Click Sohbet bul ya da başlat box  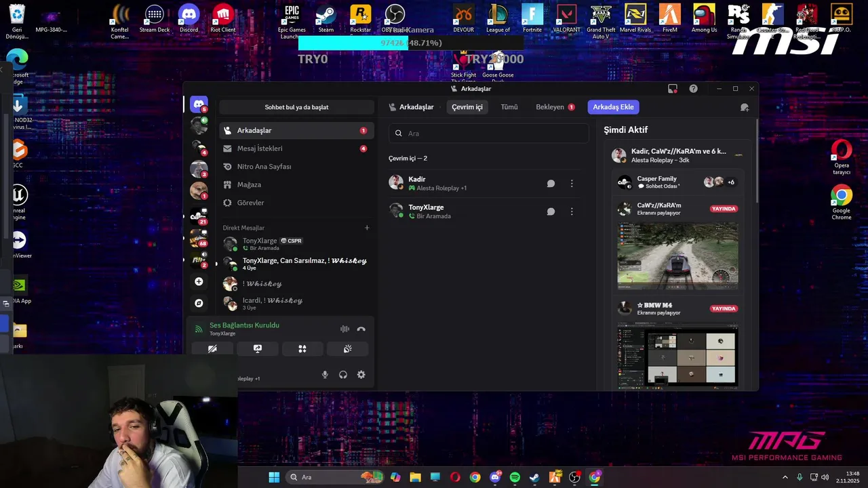pos(296,107)
